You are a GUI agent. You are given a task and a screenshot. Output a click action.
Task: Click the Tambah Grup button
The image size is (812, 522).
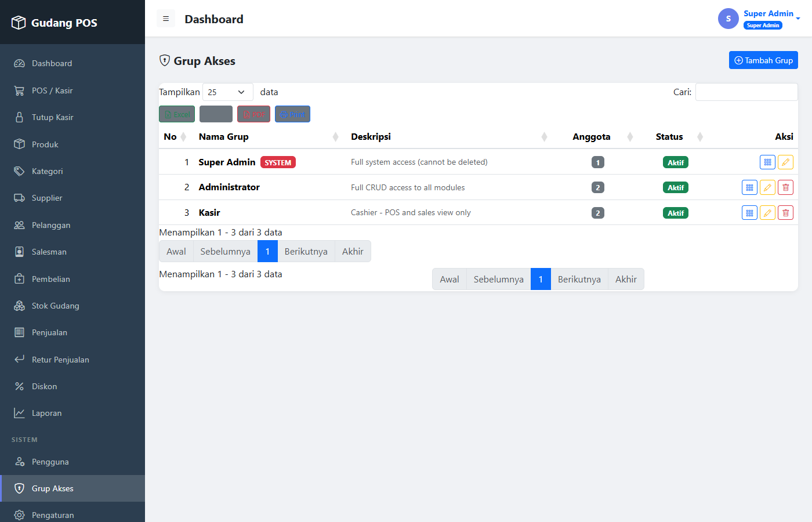click(x=763, y=60)
